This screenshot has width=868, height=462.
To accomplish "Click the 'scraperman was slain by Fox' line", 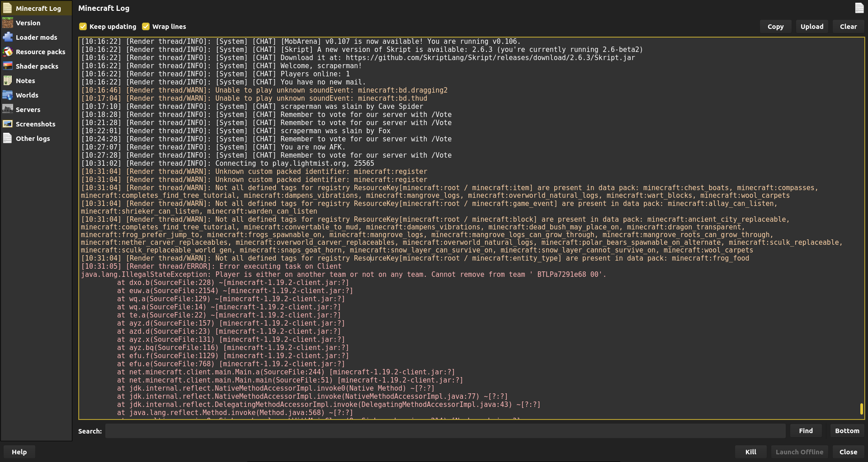I will point(236,131).
